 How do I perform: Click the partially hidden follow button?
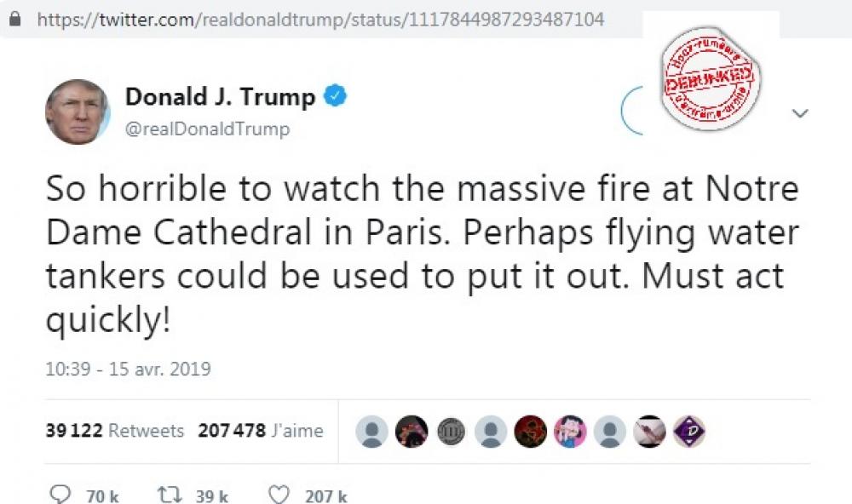point(633,111)
